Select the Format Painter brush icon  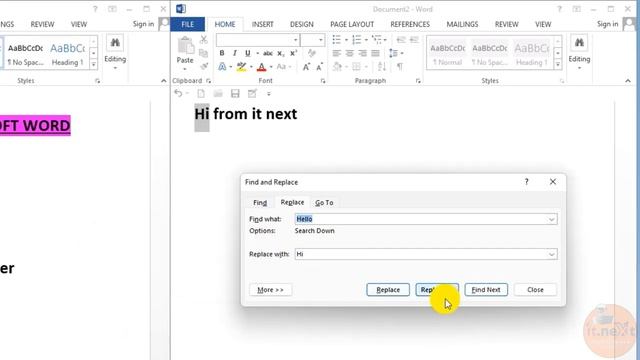click(x=204, y=66)
